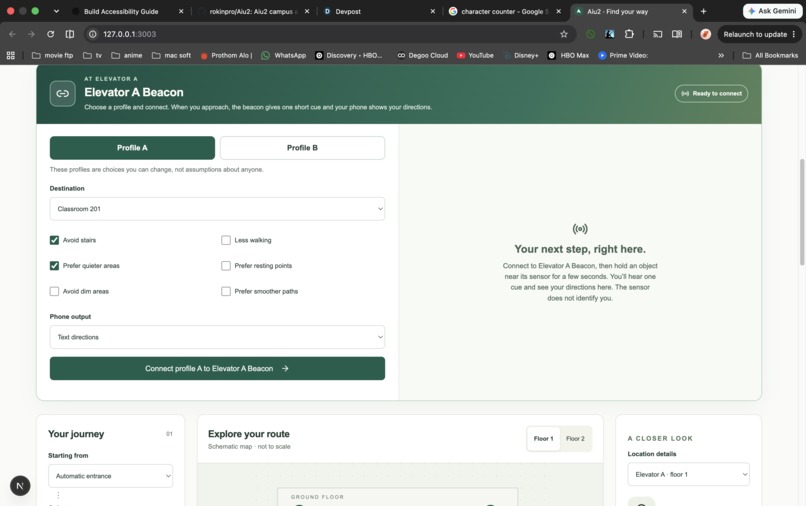The image size is (806, 506).
Task: Open the movie ftp bookmark folder
Action: [x=52, y=55]
